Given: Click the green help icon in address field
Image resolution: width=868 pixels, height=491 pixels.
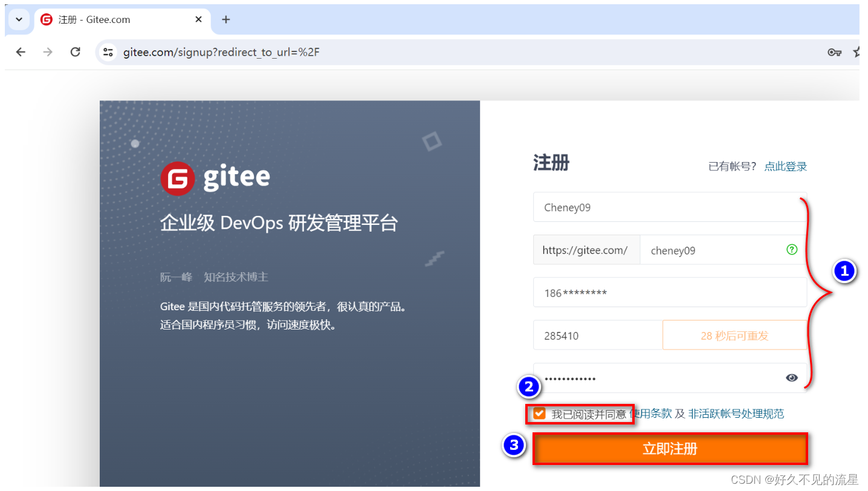Looking at the screenshot, I should tap(792, 250).
